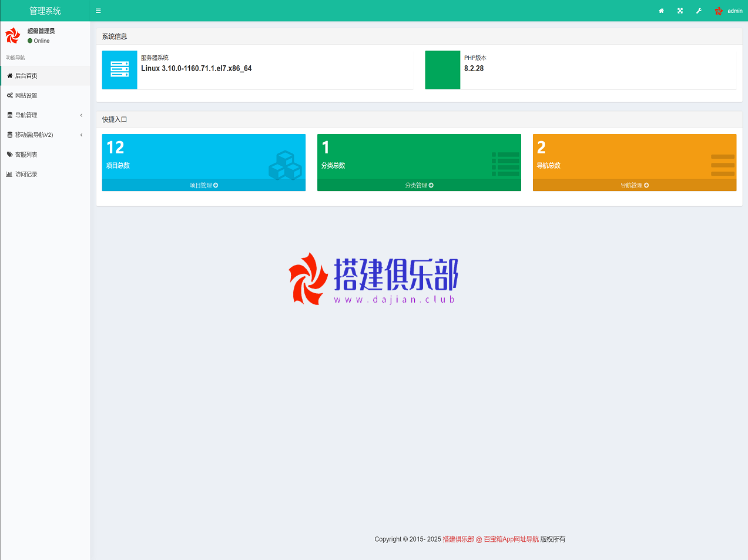Viewport: 748px width, 560px height.
Task: Click the bars icon on 导航总数 card
Action: pos(723,165)
